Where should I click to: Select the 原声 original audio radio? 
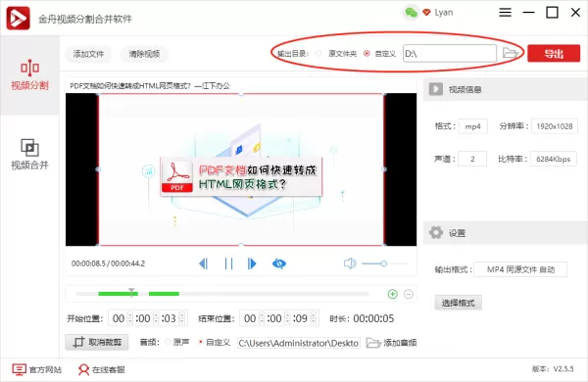[168, 342]
